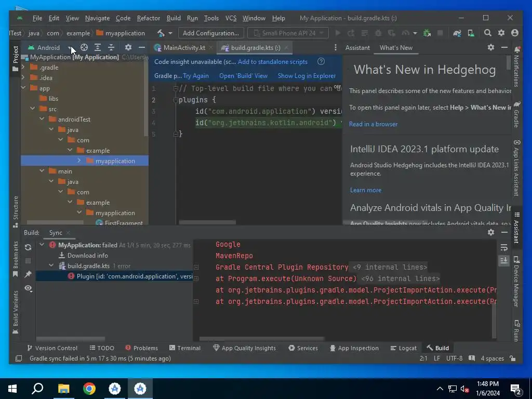Toggle the eye view options in Build panel
532x399 pixels.
coord(28,288)
